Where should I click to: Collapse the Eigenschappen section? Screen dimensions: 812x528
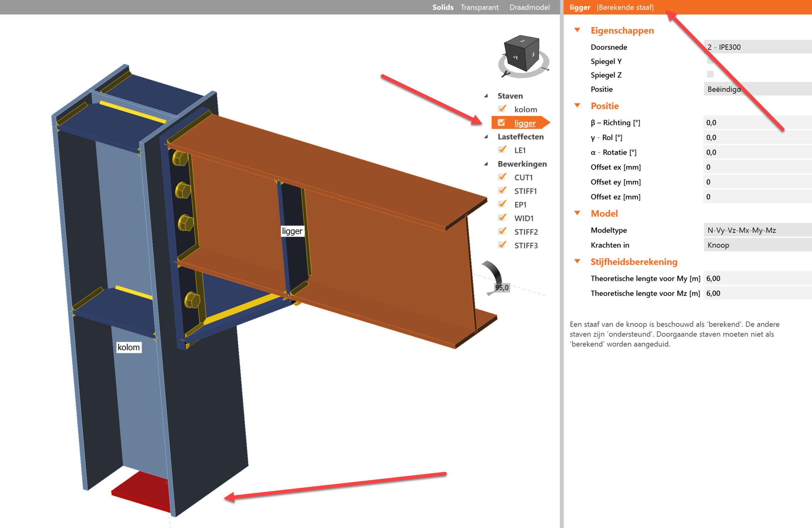pos(577,30)
